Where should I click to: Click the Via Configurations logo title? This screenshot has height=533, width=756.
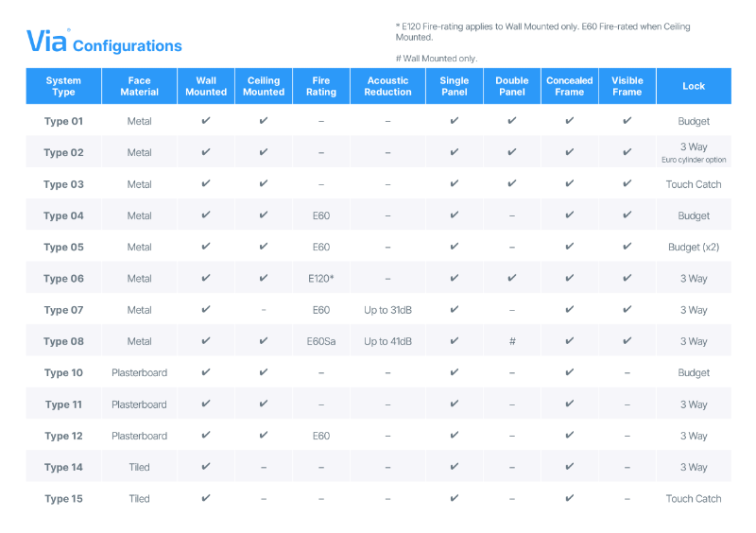[x=104, y=41]
